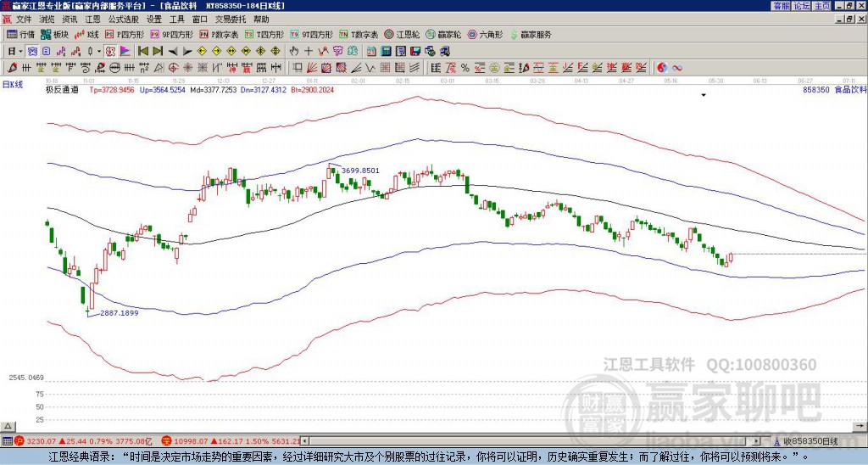Open the 板块 sector view
868x465 pixels.
(x=55, y=34)
